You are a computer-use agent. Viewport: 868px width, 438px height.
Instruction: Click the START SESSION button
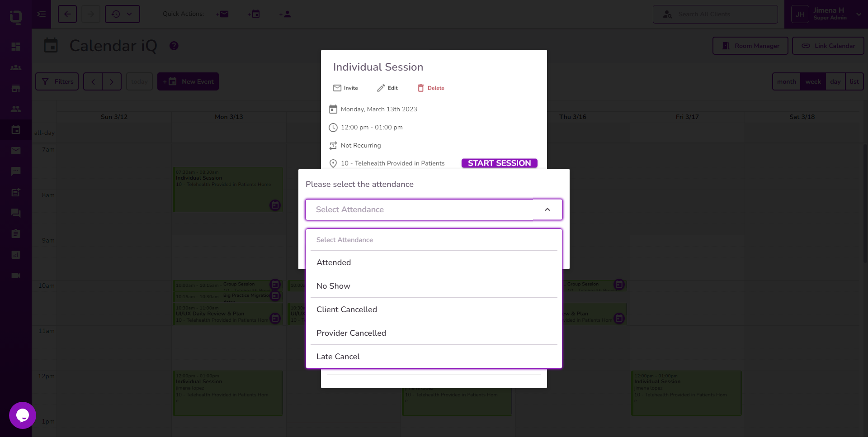pyautogui.click(x=500, y=163)
